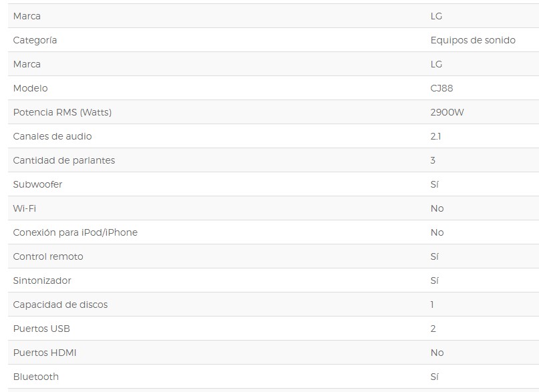
Task: Click the Wi-Fi row label
Action: pyautogui.click(x=24, y=208)
